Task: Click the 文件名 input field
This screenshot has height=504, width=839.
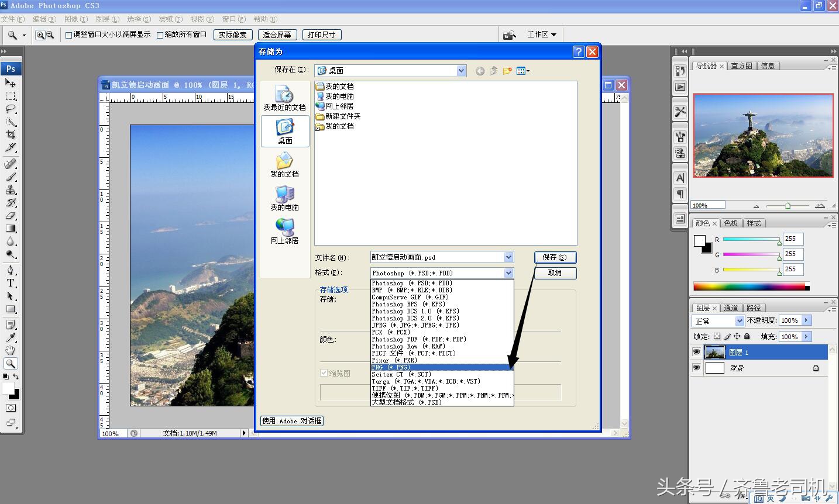Action: click(437, 257)
